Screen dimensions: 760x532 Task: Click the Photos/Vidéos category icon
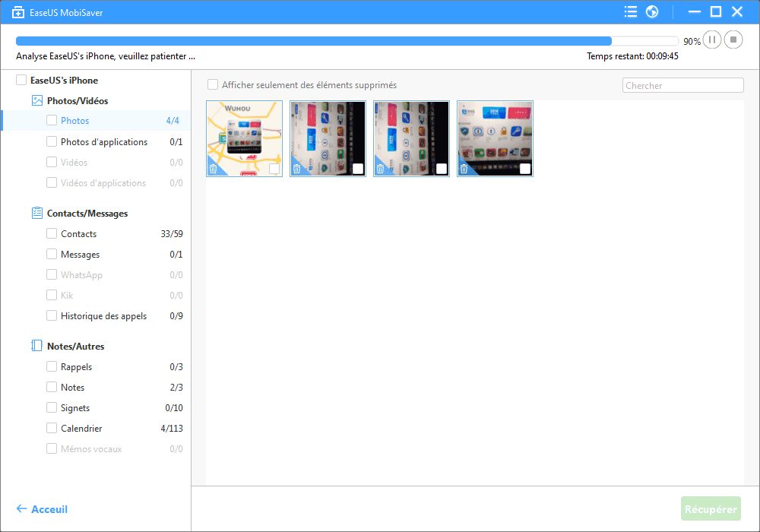tap(37, 100)
